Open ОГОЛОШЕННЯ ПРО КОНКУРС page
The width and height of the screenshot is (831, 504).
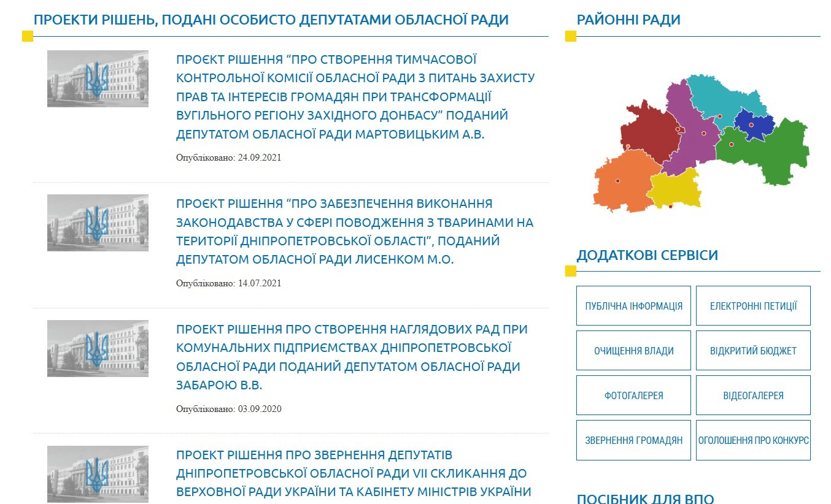753,440
